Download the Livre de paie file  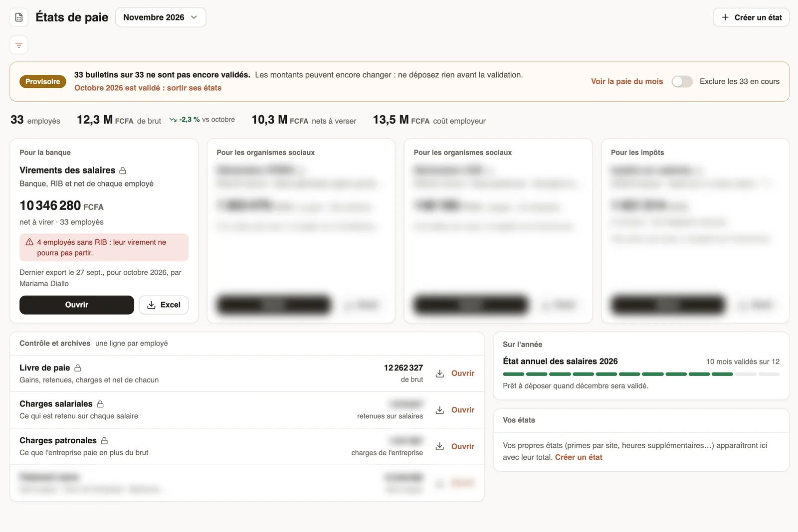tap(440, 373)
